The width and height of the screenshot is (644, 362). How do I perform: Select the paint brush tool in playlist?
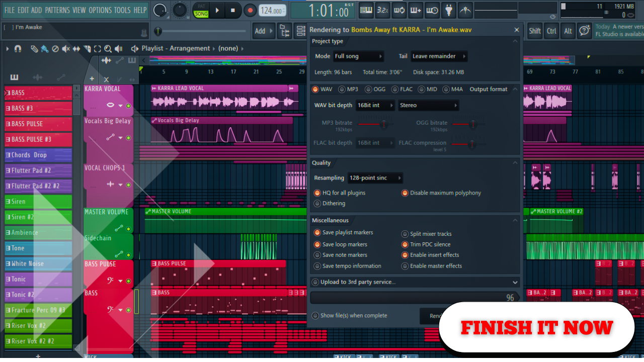tap(44, 49)
